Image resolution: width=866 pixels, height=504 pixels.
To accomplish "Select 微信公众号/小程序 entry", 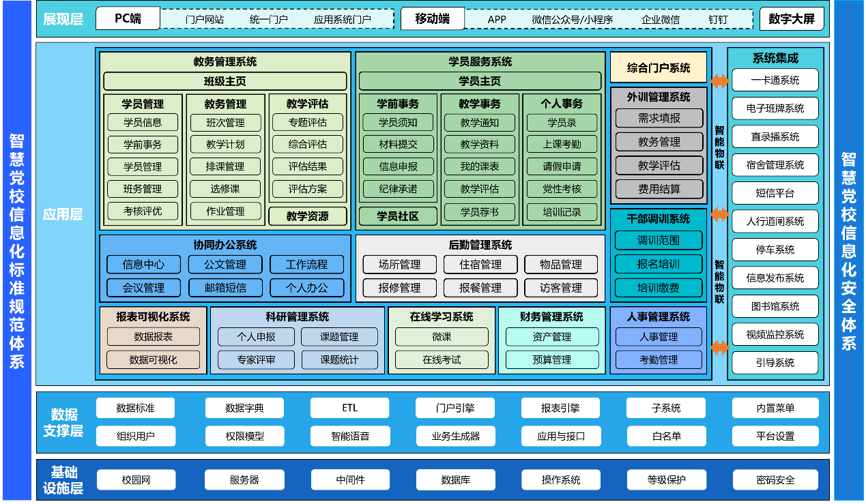I will click(x=573, y=20).
